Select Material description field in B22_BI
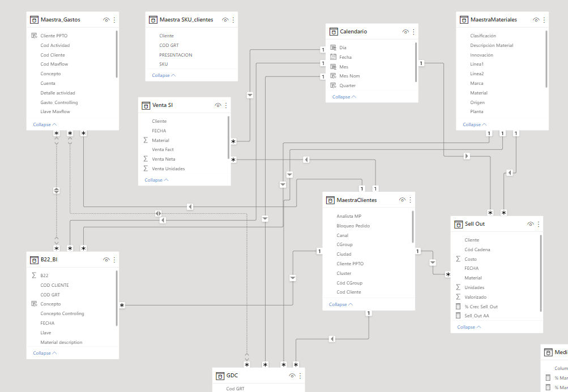This screenshot has height=392, width=568. tap(61, 342)
